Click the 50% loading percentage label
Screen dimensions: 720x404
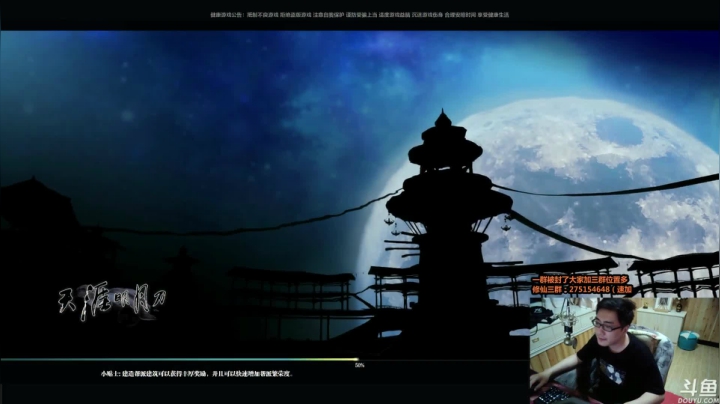(360, 365)
